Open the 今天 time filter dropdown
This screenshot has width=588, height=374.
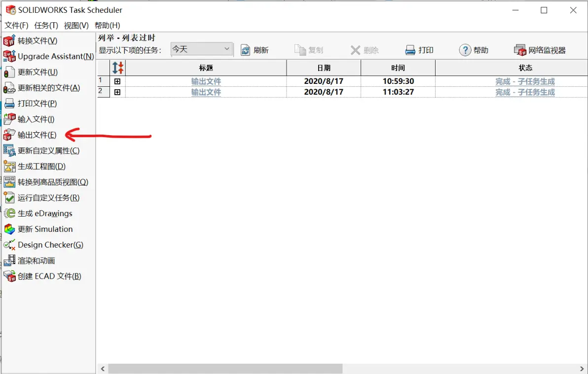point(228,49)
